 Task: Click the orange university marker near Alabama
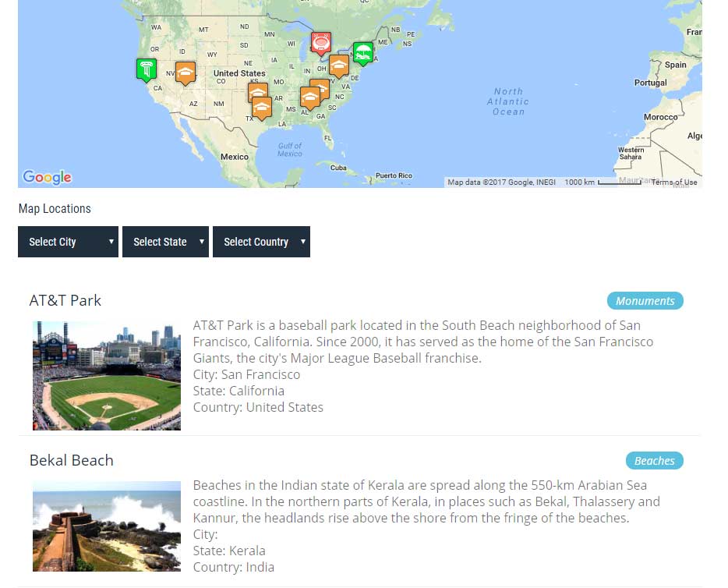309,98
